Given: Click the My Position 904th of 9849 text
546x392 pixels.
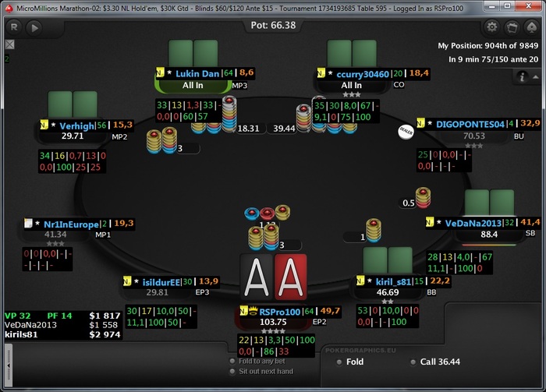Looking at the screenshot, I should pos(487,45).
